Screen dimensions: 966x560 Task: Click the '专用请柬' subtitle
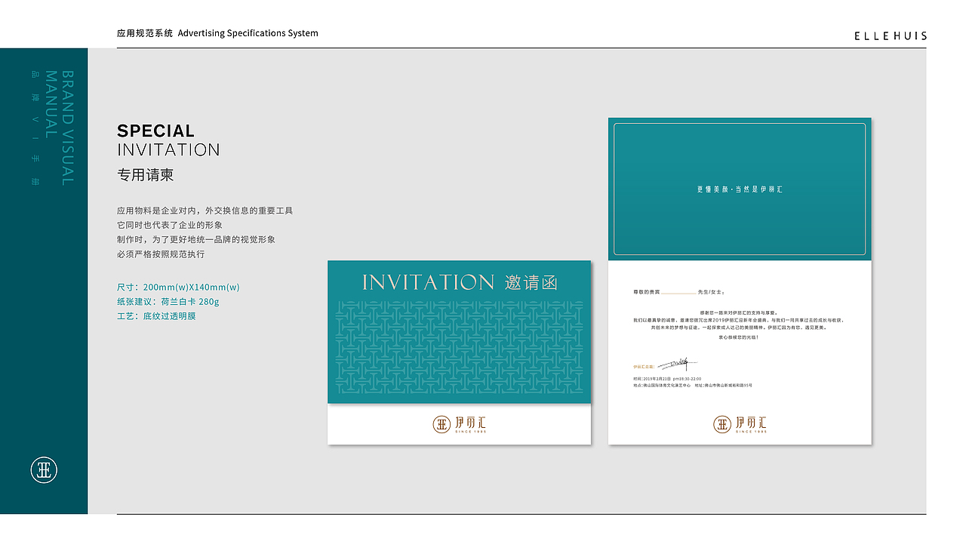tap(146, 175)
